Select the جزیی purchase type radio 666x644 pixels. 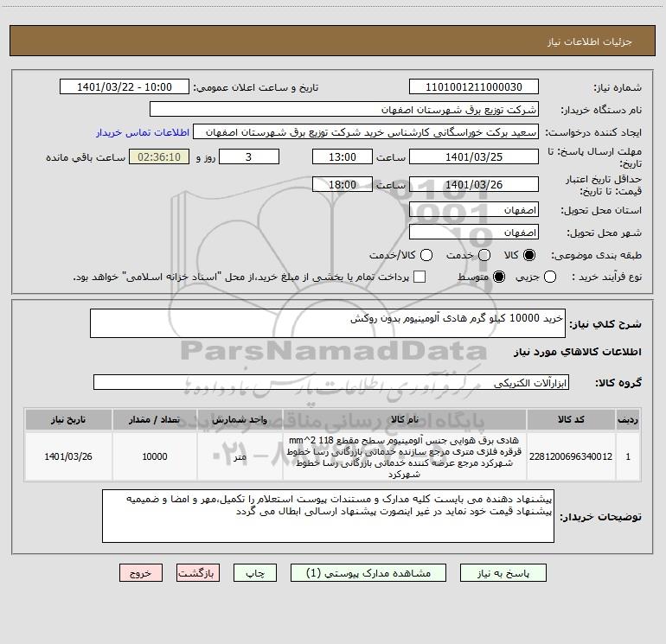click(550, 277)
